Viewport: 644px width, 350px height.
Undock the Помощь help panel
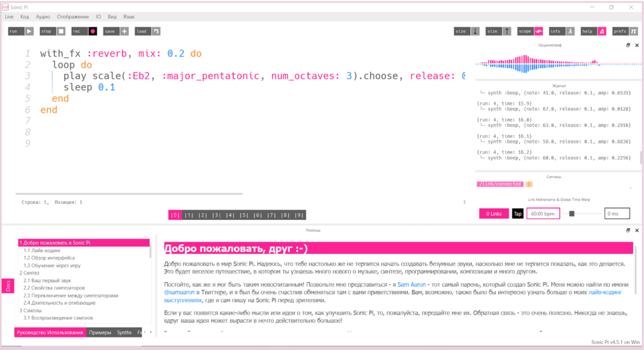pos(628,230)
